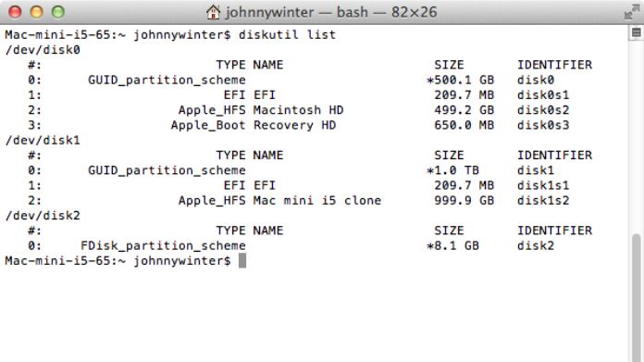Click the terminal cursor block at last prompt
This screenshot has height=362, width=644.
click(242, 260)
